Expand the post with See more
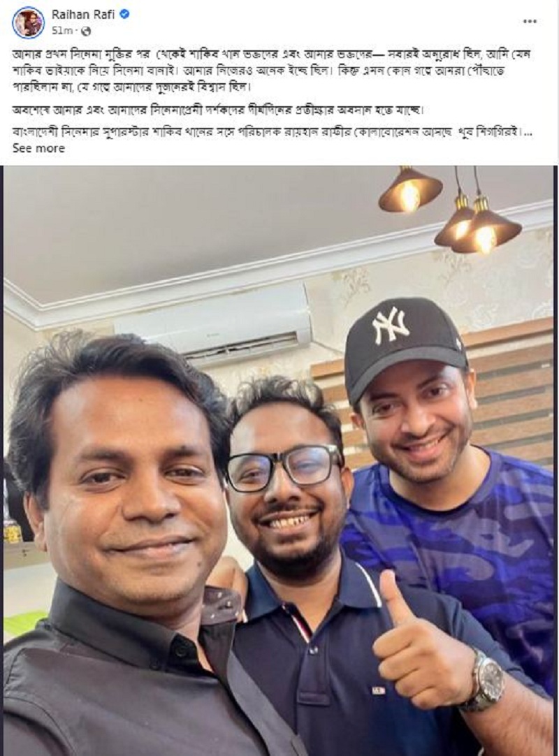Viewport: 559px width, 756px height. (38, 149)
